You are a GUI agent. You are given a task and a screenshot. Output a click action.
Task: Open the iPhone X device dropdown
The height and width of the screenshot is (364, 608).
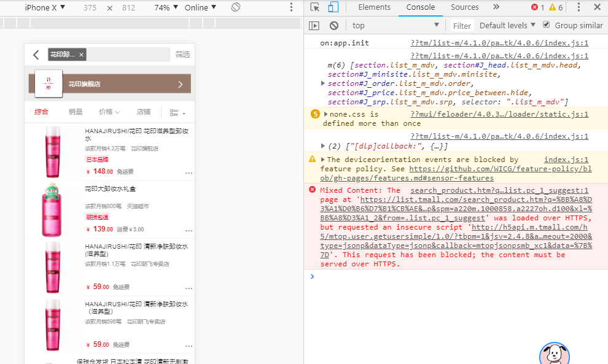point(45,7)
